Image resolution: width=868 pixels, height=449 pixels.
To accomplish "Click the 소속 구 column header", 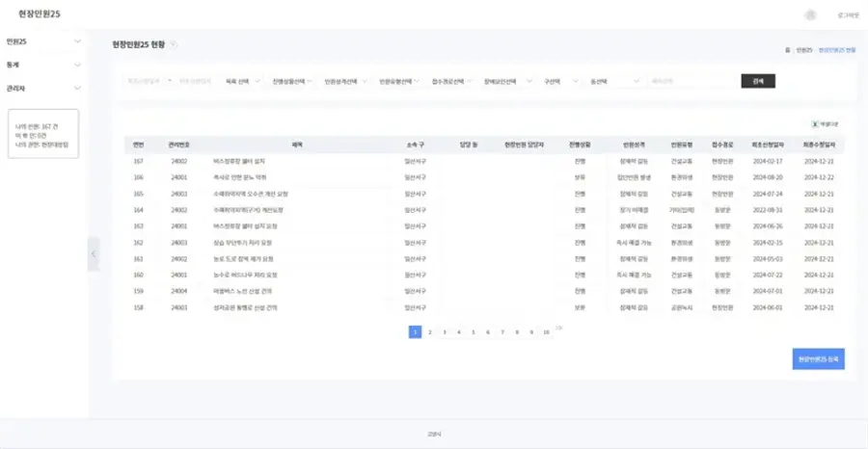I will pos(415,145).
